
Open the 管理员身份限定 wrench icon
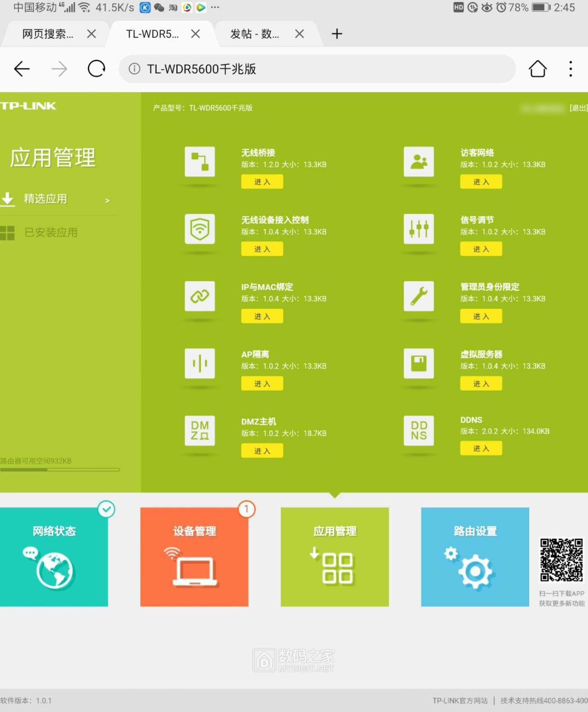[x=419, y=296]
